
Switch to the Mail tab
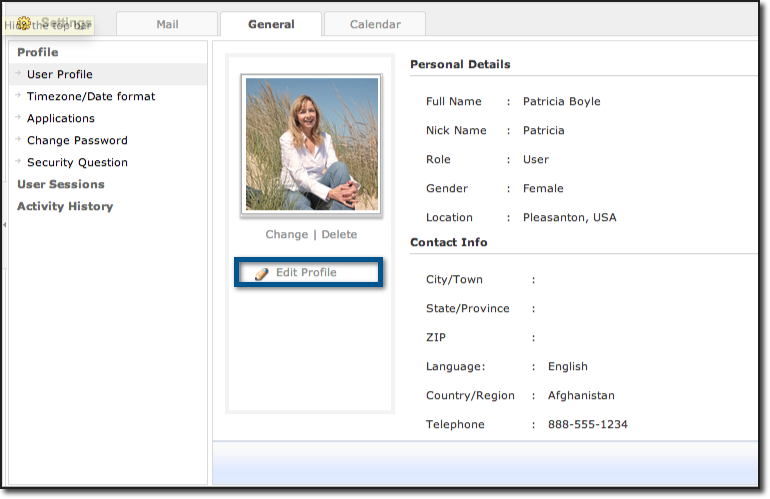[x=167, y=24]
